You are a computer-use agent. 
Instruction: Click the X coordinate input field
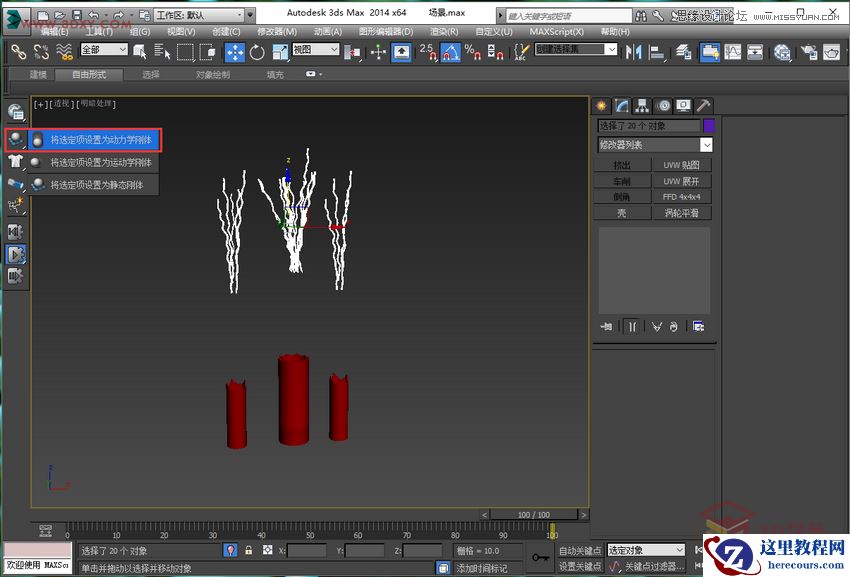tap(308, 550)
